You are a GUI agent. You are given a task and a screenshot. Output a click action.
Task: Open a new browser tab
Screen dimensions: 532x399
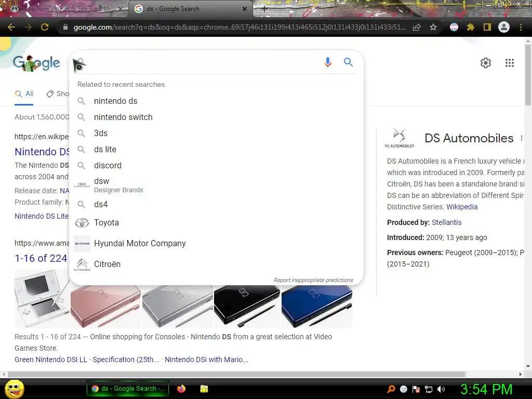(264, 9)
